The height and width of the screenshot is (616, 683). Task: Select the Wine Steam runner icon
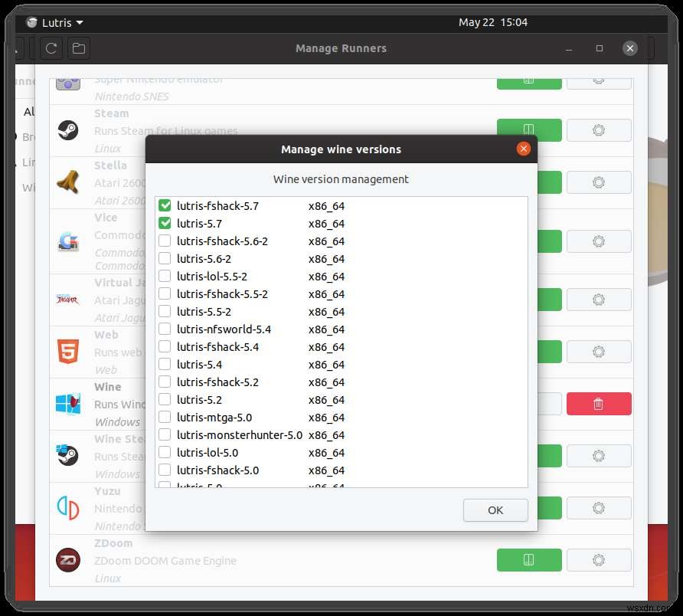[x=68, y=456]
